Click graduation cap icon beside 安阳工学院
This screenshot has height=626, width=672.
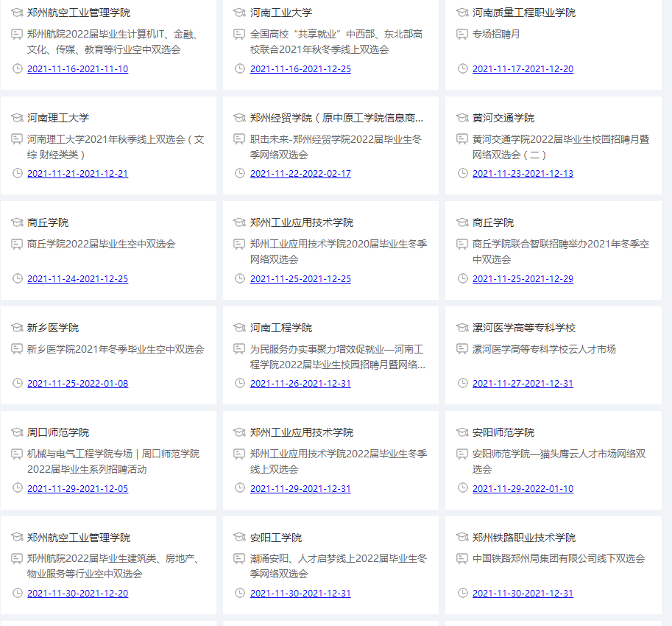pyautogui.click(x=239, y=538)
